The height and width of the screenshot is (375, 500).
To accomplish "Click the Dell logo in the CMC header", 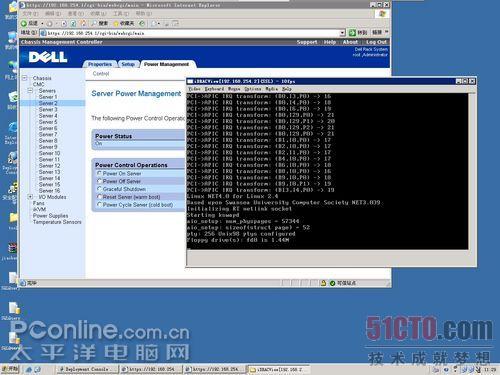I will point(48,57).
